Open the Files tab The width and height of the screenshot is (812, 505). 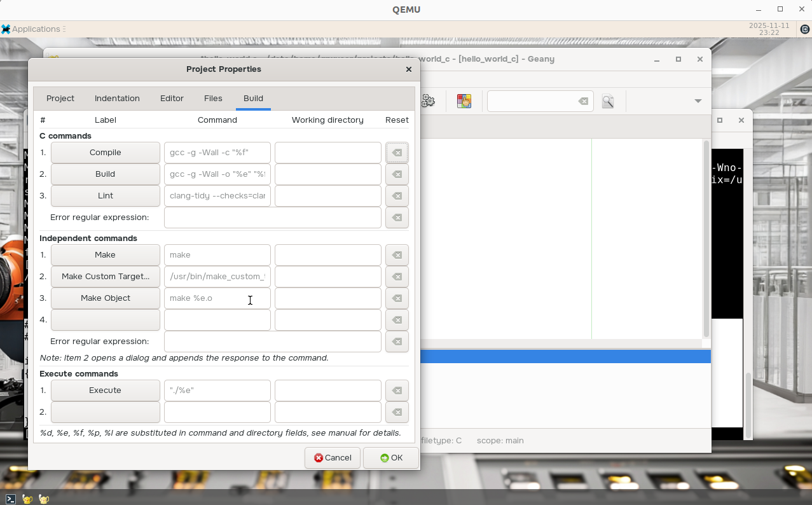(213, 99)
